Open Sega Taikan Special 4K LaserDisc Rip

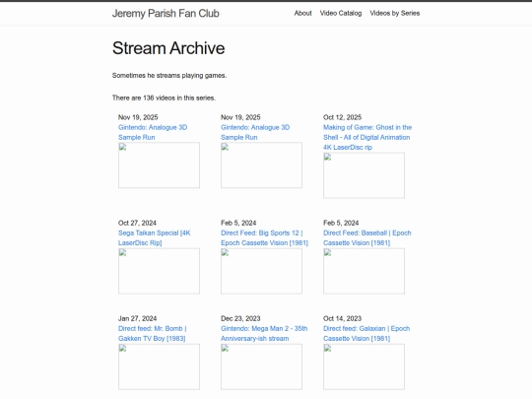coord(155,237)
